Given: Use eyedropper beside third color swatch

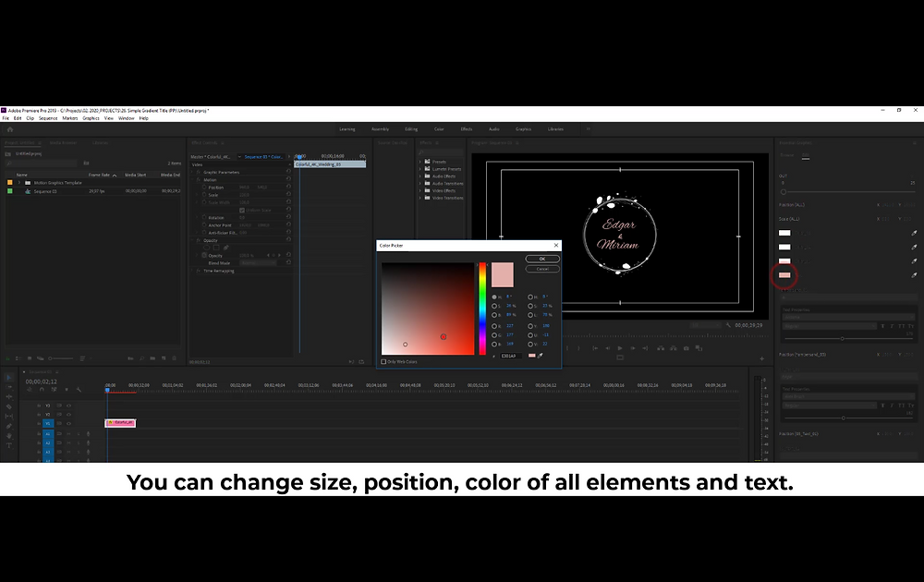Looking at the screenshot, I should tap(914, 261).
